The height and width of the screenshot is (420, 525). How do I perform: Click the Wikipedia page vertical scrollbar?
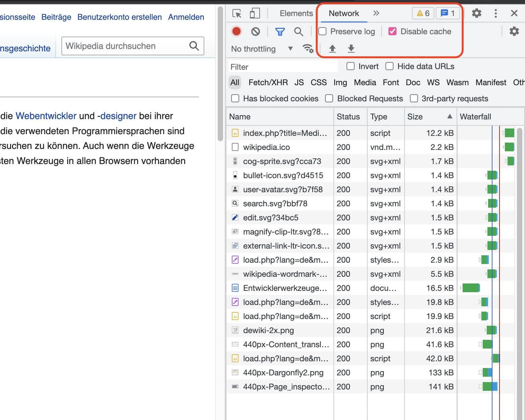coord(220,74)
